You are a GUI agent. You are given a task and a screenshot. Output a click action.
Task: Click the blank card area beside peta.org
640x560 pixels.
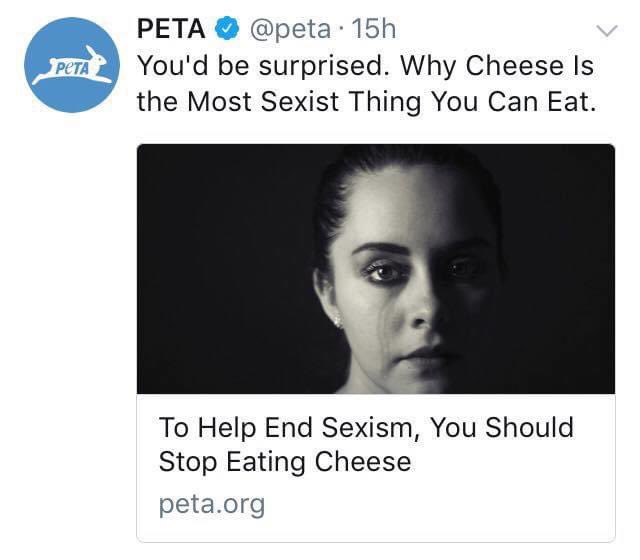(440, 504)
